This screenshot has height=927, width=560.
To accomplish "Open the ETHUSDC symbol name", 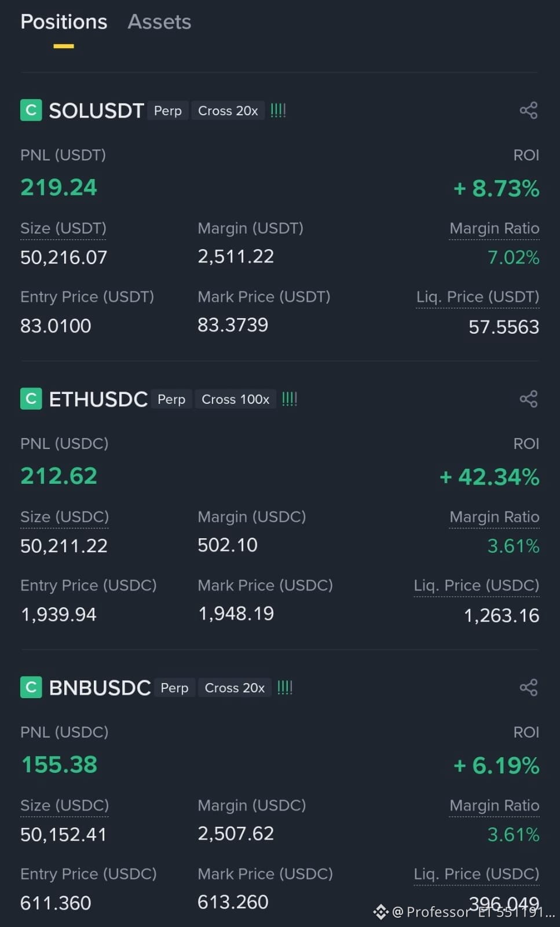I will (98, 399).
